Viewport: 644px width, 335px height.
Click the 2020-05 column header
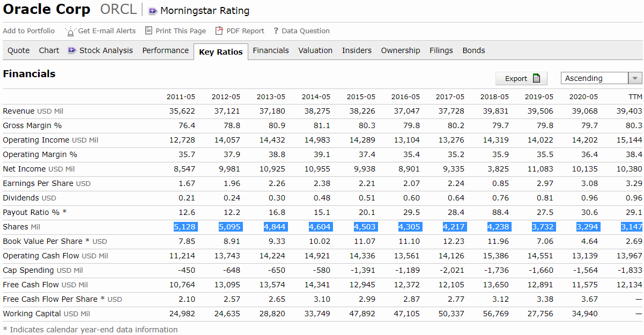tap(583, 97)
